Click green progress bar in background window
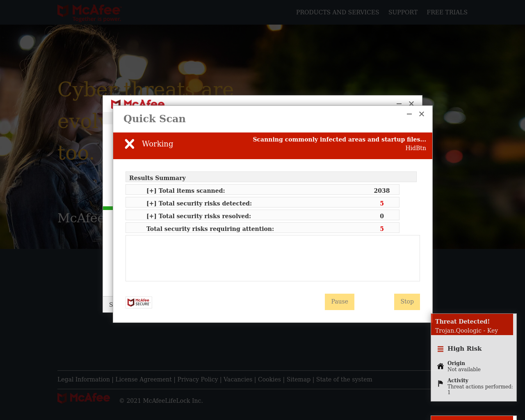 [x=108, y=208]
